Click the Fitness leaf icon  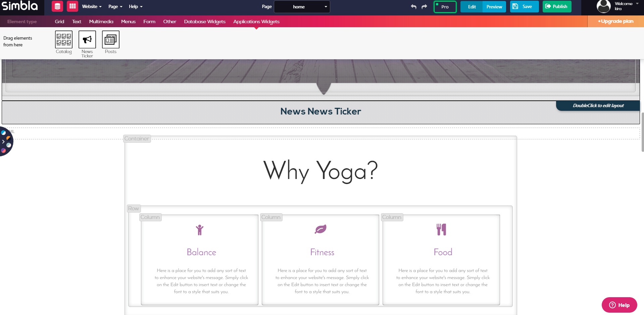point(320,229)
